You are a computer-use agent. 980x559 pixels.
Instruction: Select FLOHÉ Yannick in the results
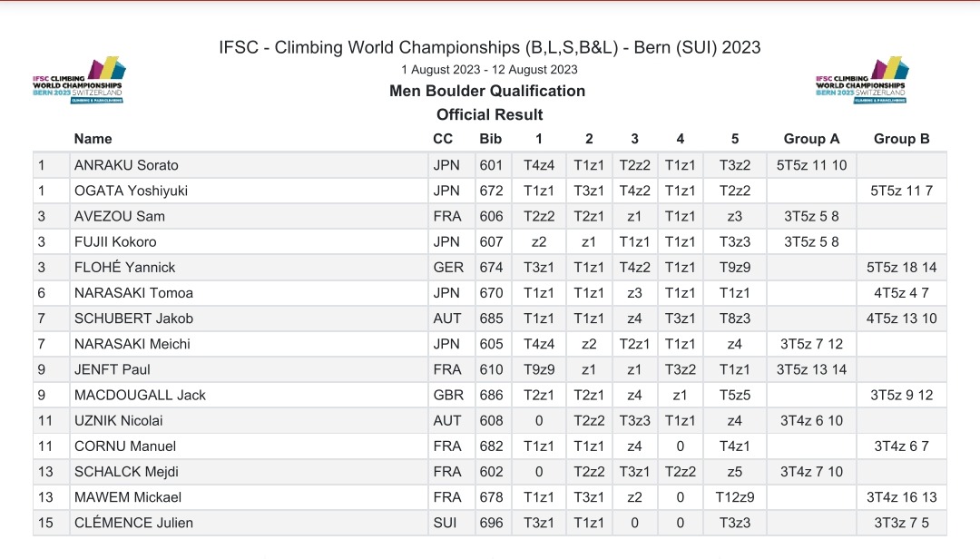pos(125,268)
